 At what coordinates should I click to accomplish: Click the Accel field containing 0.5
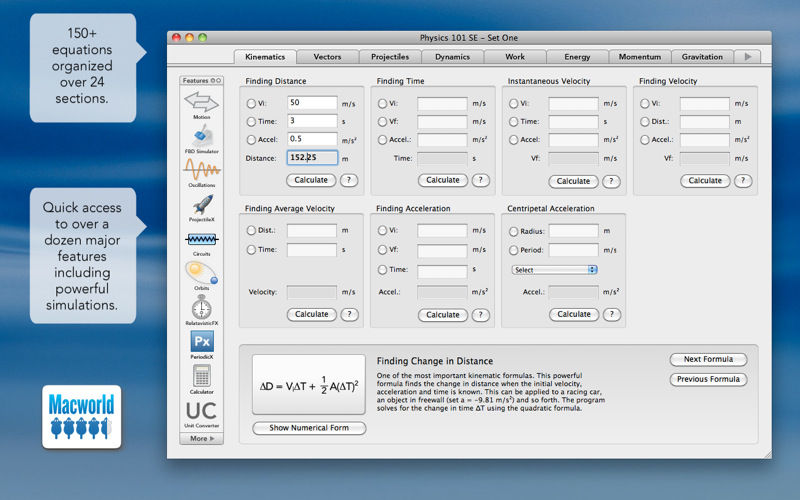(312, 139)
